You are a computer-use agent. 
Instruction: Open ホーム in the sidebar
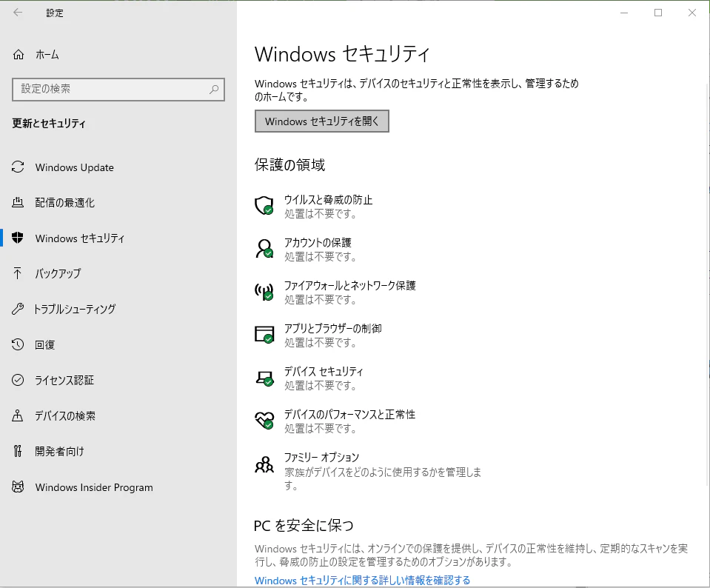click(x=118, y=55)
